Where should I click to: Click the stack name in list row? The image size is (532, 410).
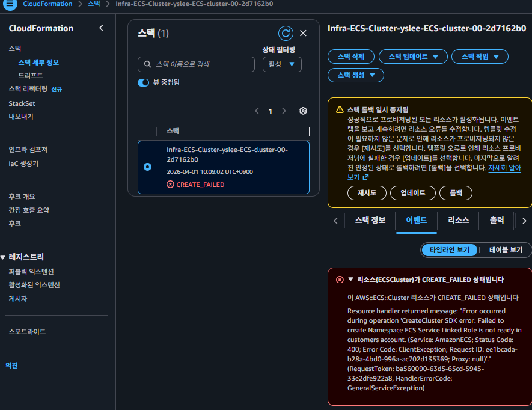[227, 155]
